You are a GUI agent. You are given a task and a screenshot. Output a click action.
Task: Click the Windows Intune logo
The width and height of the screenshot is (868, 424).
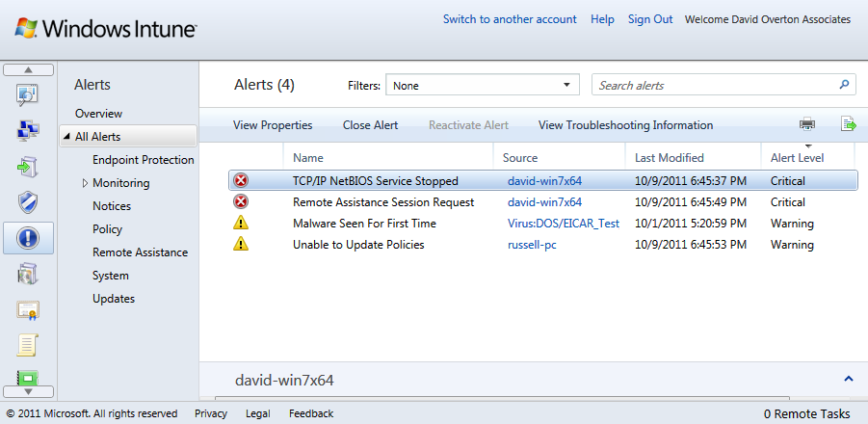pyautogui.click(x=105, y=28)
